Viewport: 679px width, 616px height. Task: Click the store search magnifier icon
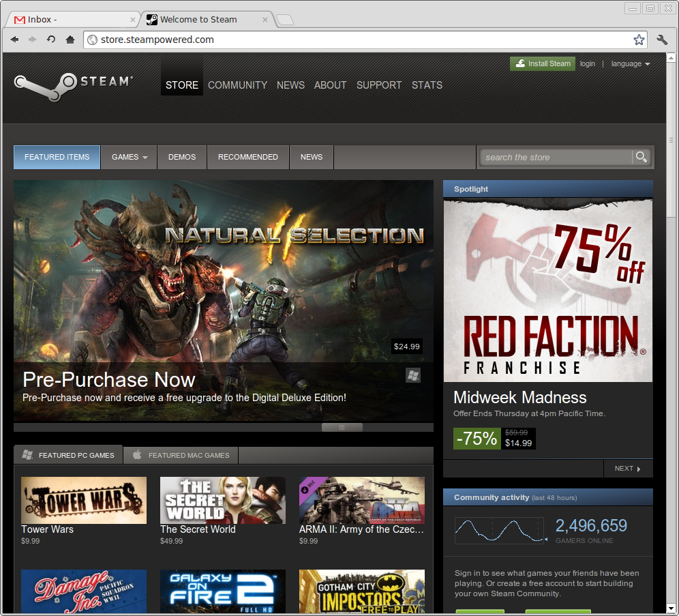[x=642, y=157]
